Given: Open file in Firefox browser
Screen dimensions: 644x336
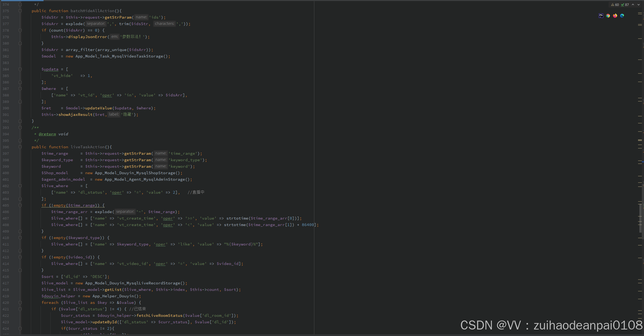Looking at the screenshot, I should pos(615,16).
